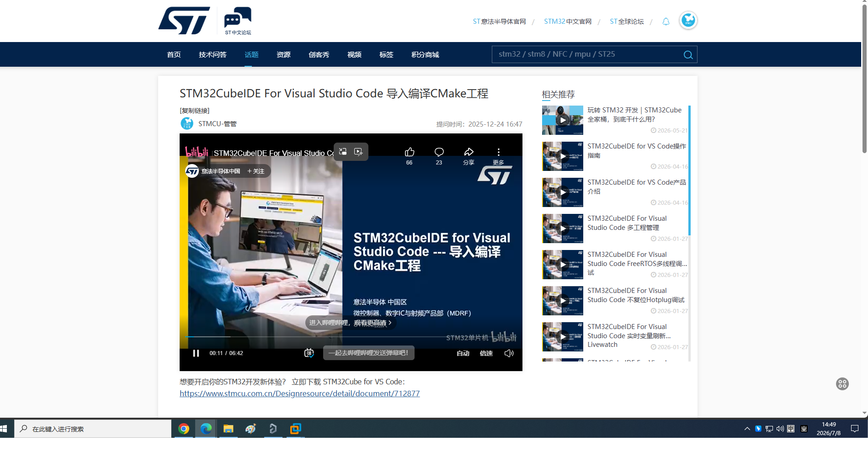Follow 意法半导体中国 with +关注
Screen dimensions: 868x457
coord(256,171)
